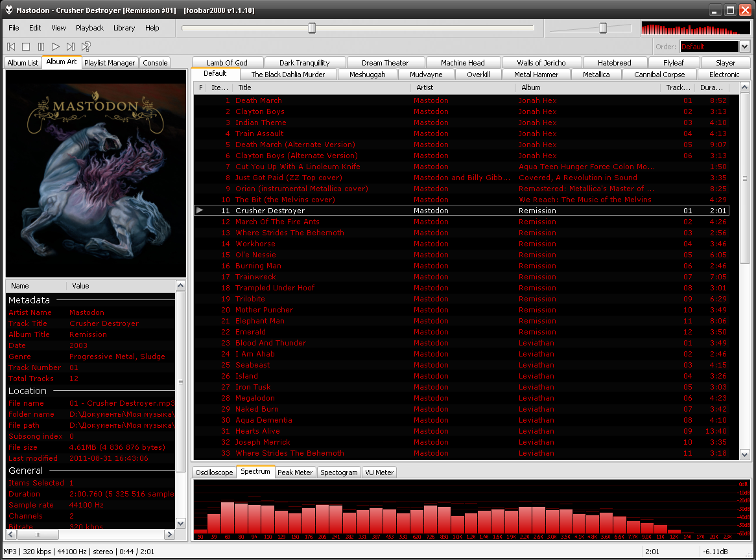Image resolution: width=756 pixels, height=560 pixels.
Task: Select the Flyleaf playlist tab
Action: [x=674, y=63]
